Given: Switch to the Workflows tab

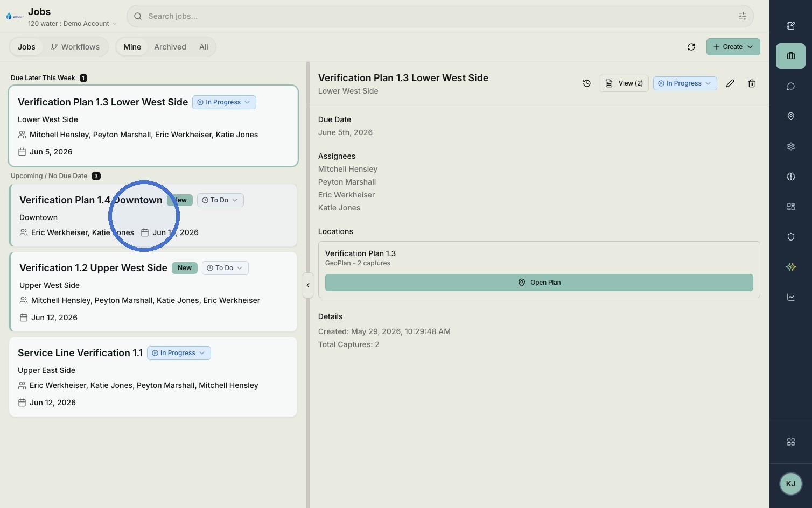Looking at the screenshot, I should click(75, 47).
